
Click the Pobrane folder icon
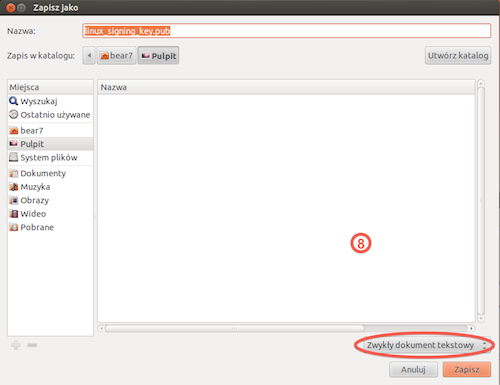pos(13,227)
